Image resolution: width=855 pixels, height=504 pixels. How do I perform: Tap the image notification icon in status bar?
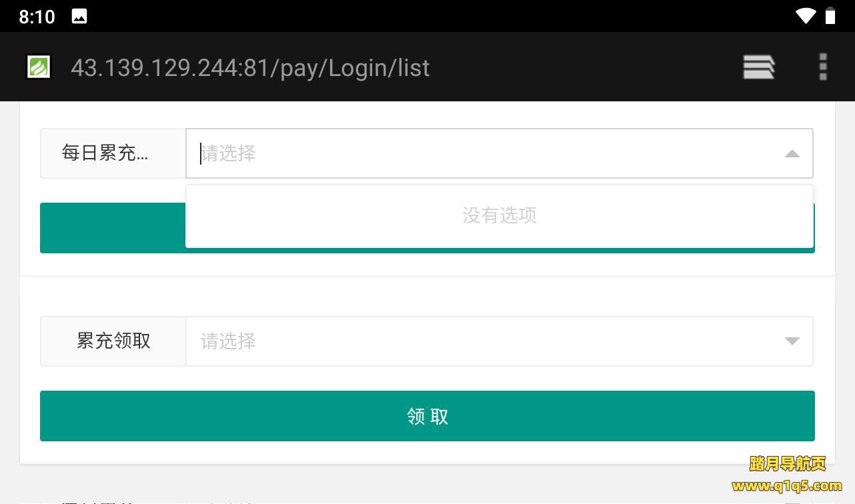tap(79, 17)
